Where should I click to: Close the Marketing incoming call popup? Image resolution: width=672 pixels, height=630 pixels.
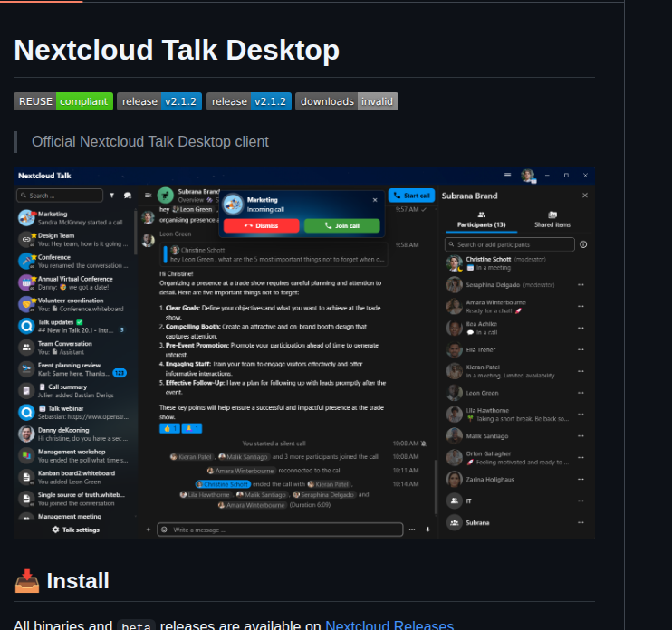[x=375, y=200]
